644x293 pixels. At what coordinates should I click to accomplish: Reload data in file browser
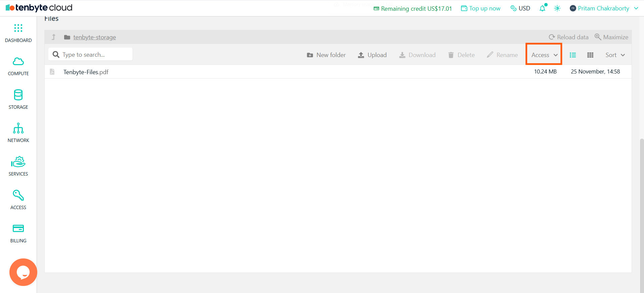coord(568,37)
